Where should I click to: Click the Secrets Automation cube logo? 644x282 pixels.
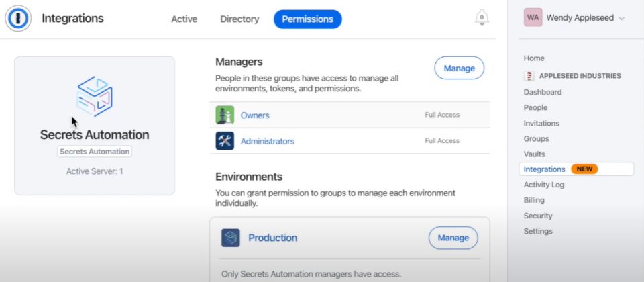tap(95, 96)
